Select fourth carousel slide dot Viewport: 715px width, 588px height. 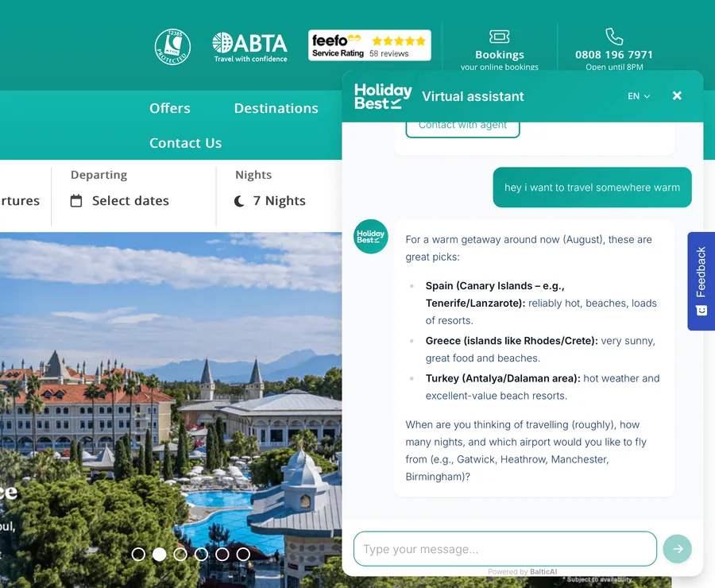(x=201, y=555)
